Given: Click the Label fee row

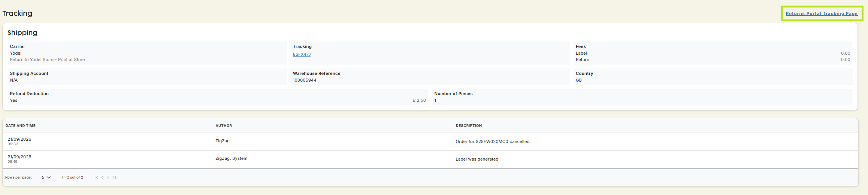Looking at the screenshot, I should (x=713, y=53).
